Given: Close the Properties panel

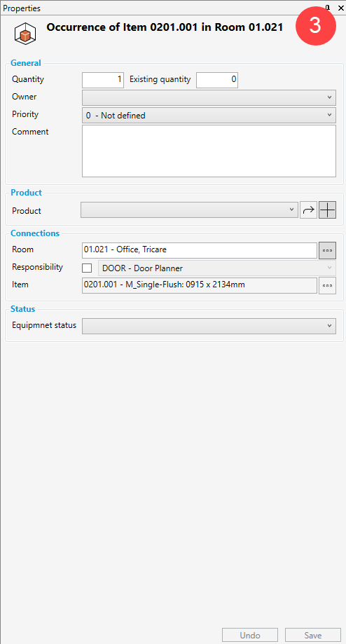Looking at the screenshot, I should coord(340,8).
